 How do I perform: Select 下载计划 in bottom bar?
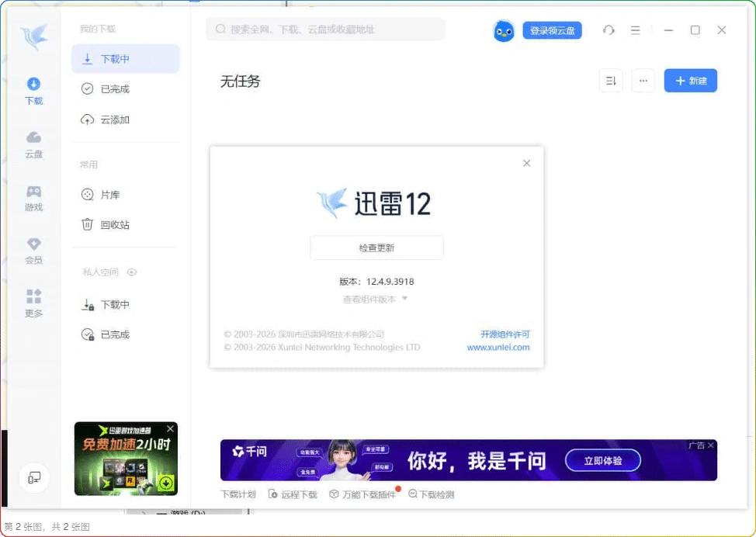pyautogui.click(x=238, y=493)
